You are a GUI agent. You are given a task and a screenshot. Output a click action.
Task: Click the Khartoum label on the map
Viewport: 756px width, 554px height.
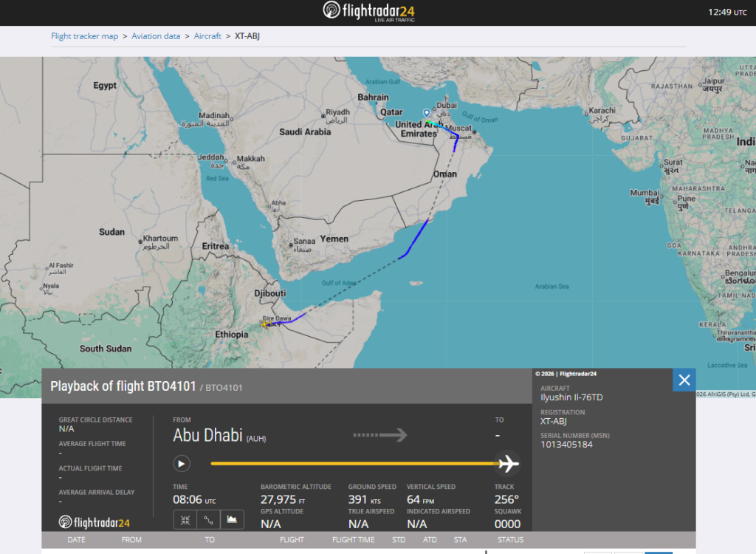pyautogui.click(x=160, y=239)
